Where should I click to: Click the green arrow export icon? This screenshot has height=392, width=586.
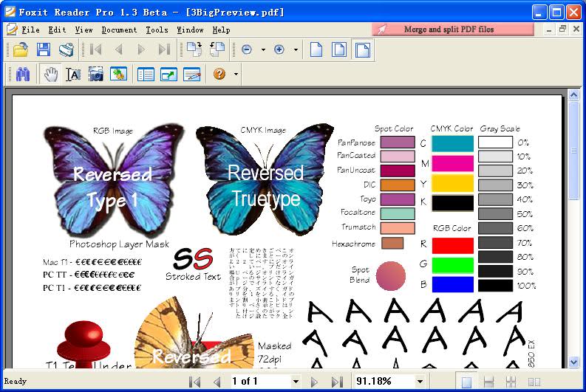(168, 74)
